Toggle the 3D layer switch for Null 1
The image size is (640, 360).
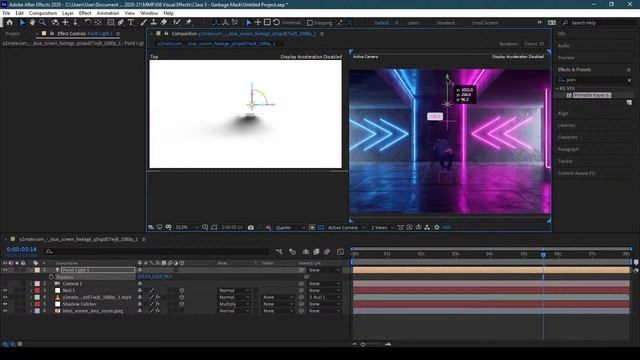coord(182,290)
